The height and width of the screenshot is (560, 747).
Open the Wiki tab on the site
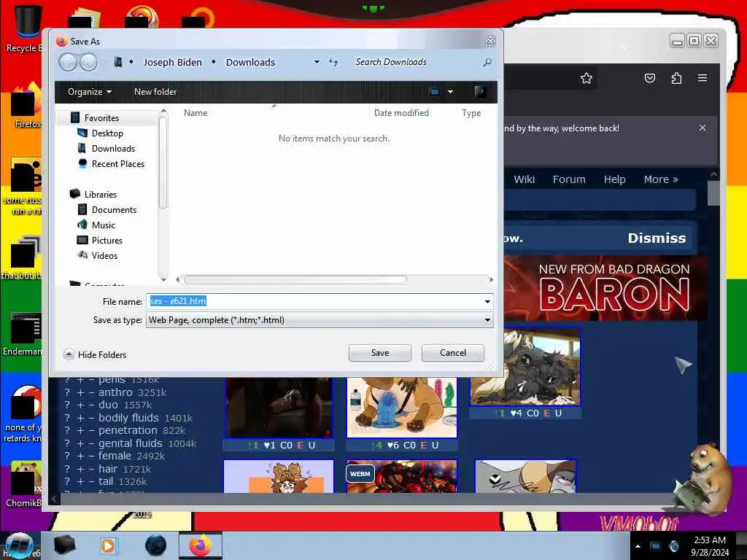coord(524,179)
